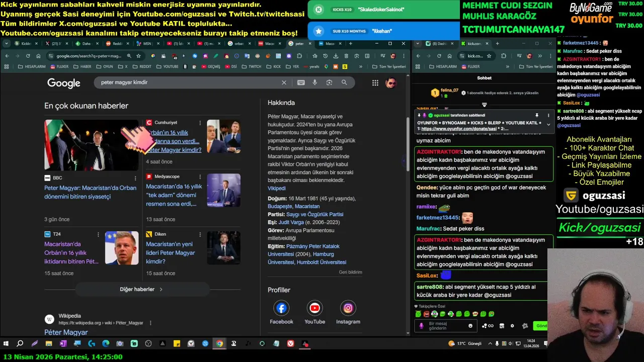Image resolution: width=644 pixels, height=362 pixels.
Task: Open Kick chat settings gear
Action: 512,326
